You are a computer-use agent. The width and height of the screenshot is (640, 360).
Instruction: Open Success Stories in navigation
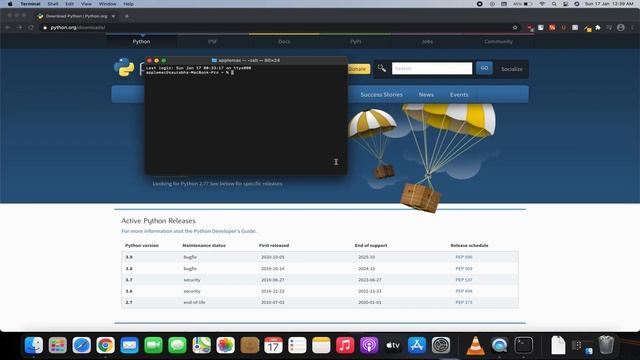[381, 94]
